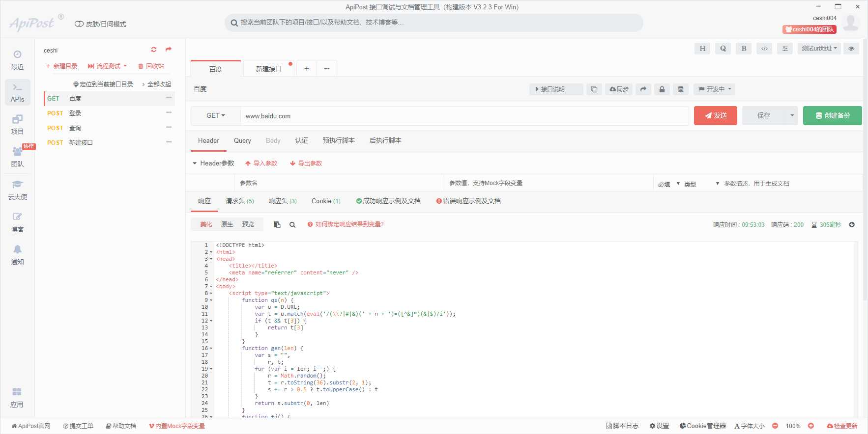This screenshot has height=434, width=868.
Task: Switch to the Query tab
Action: click(x=242, y=141)
